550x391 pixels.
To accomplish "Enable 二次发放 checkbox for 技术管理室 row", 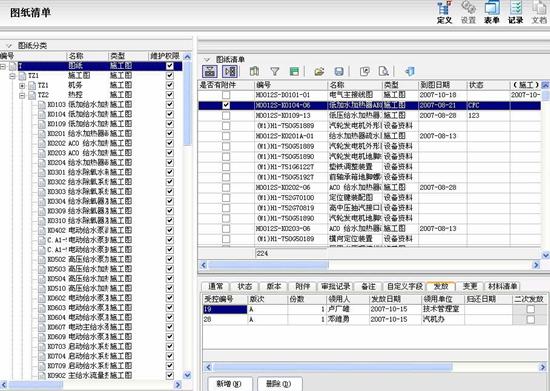I will (531, 309).
